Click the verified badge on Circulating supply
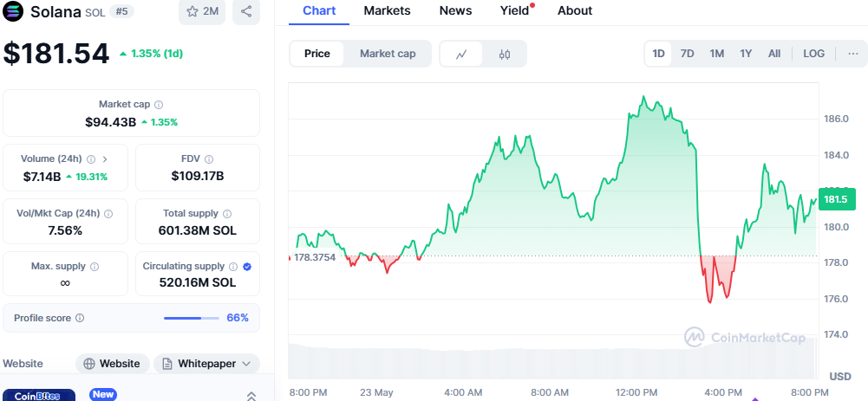868x401 pixels. pos(247,267)
